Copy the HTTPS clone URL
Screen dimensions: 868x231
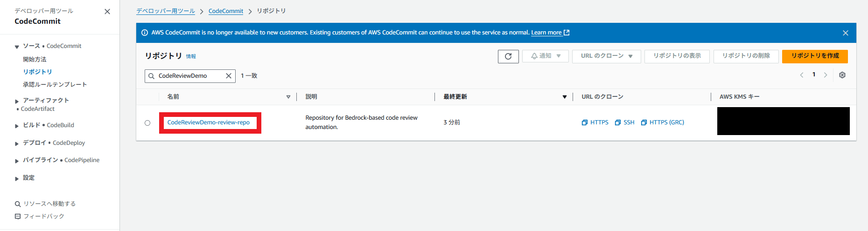tap(595, 122)
